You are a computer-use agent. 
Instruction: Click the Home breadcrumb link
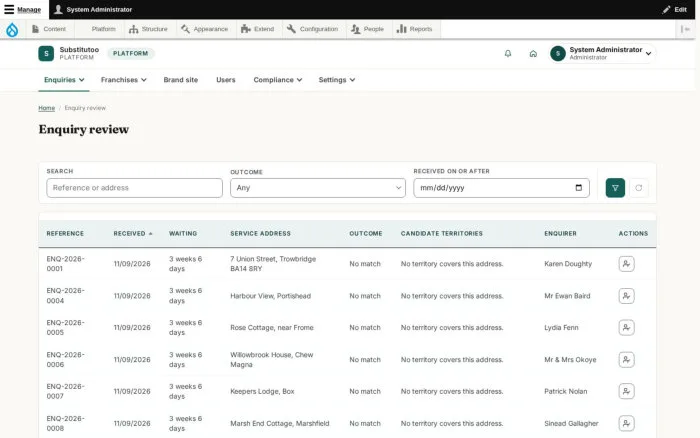[x=46, y=108]
